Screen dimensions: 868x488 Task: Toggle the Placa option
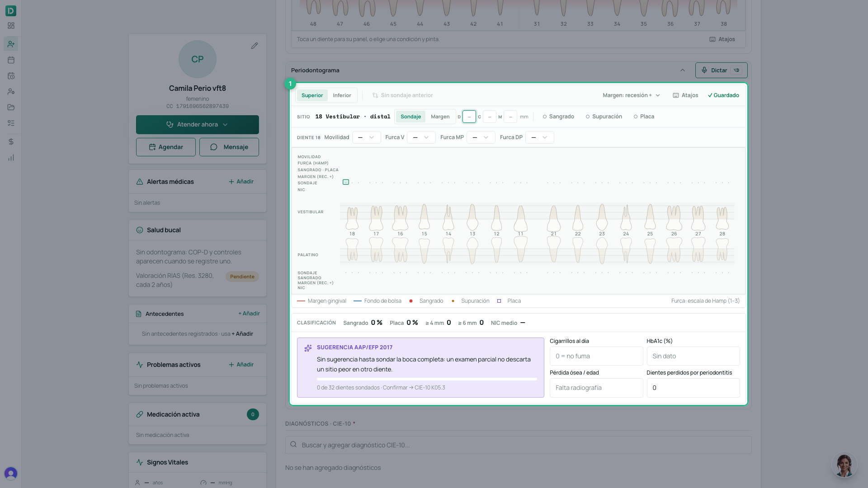644,117
